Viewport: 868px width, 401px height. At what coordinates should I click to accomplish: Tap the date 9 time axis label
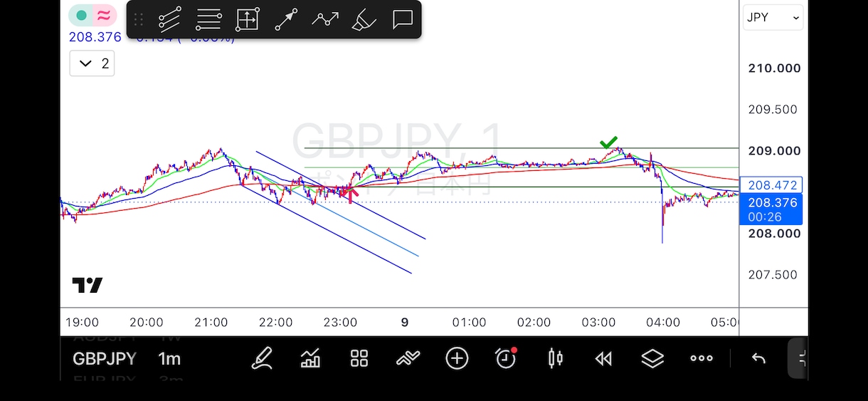[x=405, y=322]
